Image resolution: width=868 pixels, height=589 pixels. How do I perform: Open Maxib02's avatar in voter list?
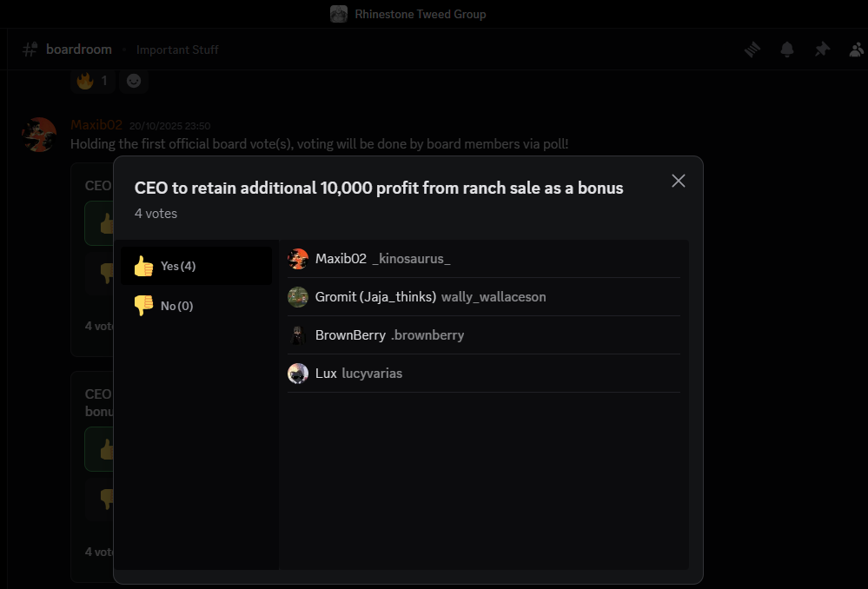coord(298,259)
